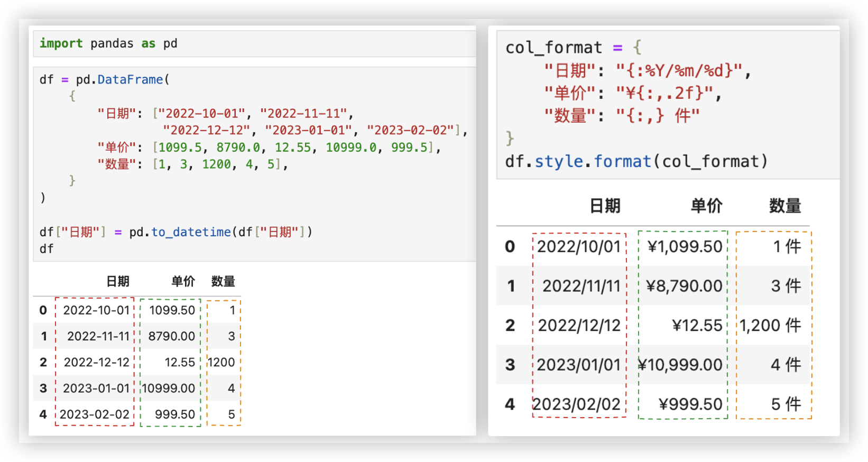Click the 2022/11/11 formatted date cell

point(581,286)
